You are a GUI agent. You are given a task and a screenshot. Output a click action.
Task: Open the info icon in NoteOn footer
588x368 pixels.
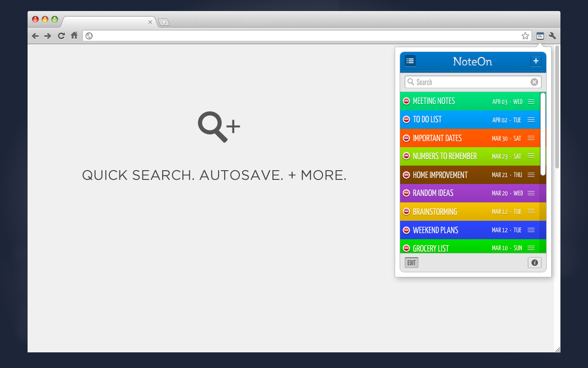(x=535, y=263)
